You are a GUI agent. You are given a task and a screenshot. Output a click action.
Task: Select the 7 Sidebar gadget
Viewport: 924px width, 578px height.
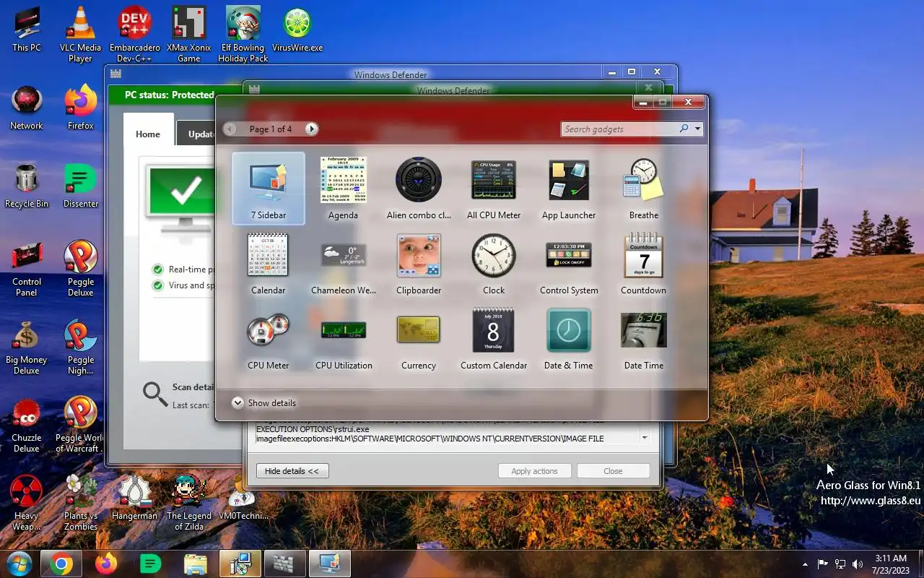tap(269, 188)
